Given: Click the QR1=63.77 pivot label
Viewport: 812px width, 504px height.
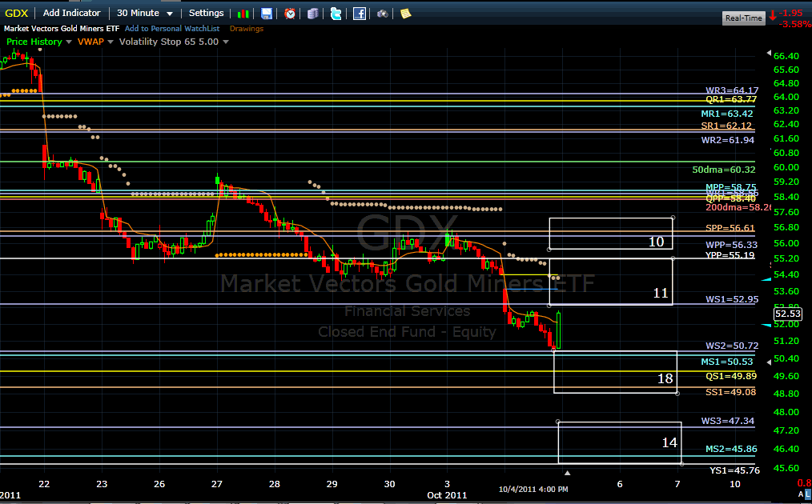Looking at the screenshot, I should click(x=730, y=99).
